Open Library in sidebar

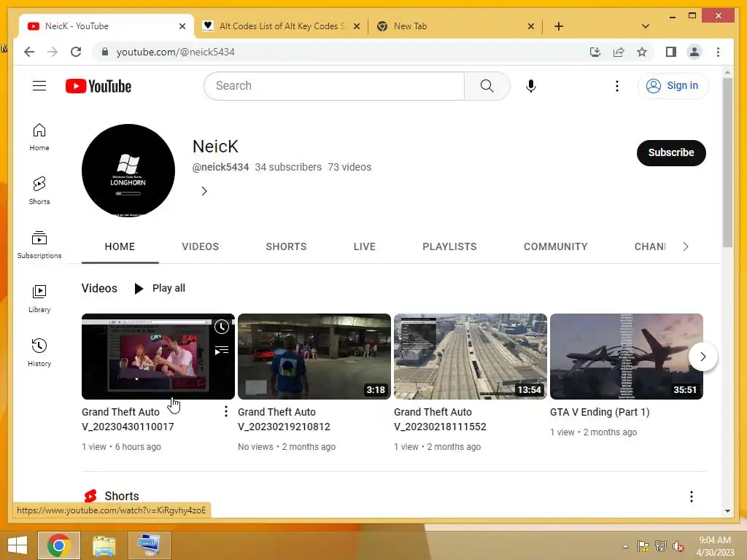[x=39, y=298]
